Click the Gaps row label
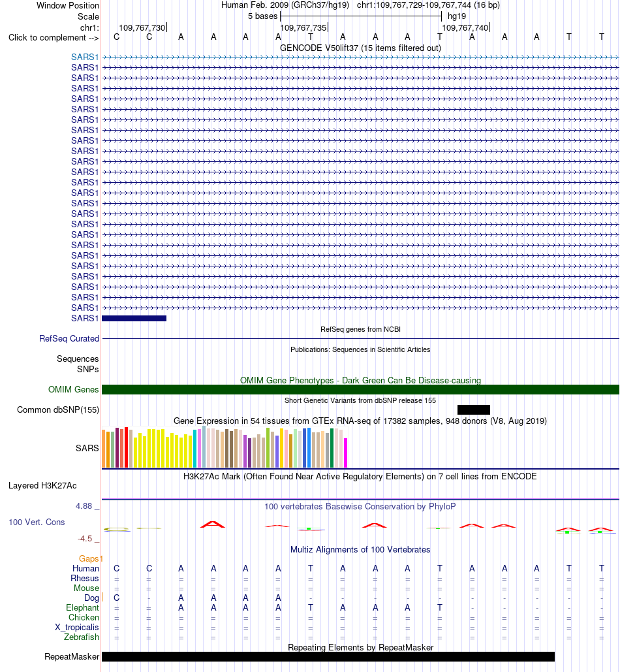Viewport: 620px width, 672px height. point(89,558)
